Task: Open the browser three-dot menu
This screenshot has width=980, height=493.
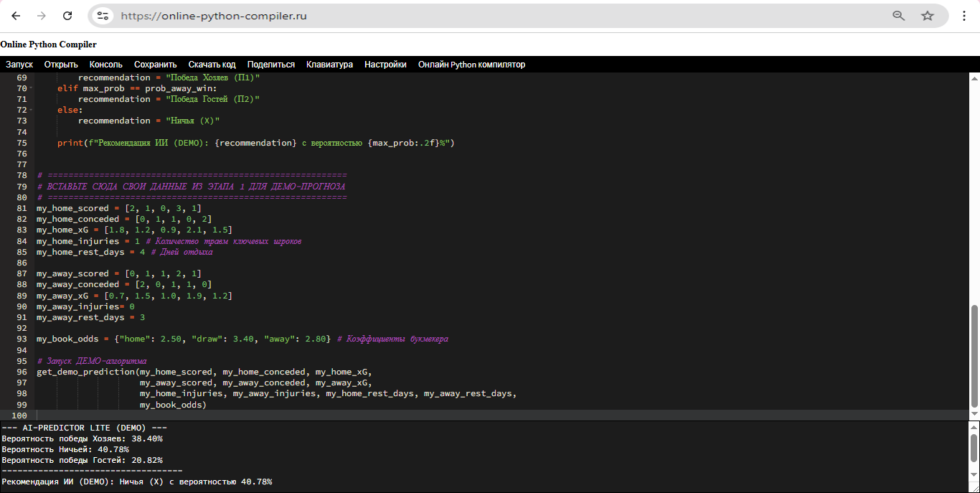Action: pos(964,16)
